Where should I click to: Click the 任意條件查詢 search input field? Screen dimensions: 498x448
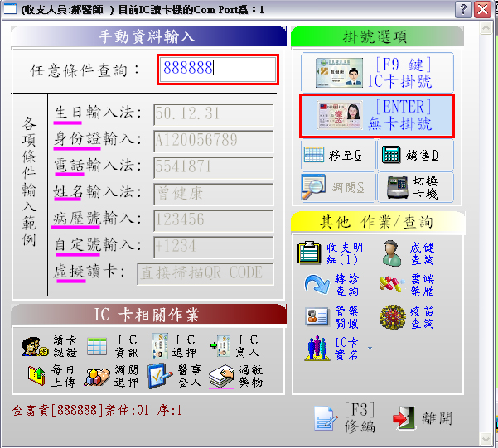(217, 70)
